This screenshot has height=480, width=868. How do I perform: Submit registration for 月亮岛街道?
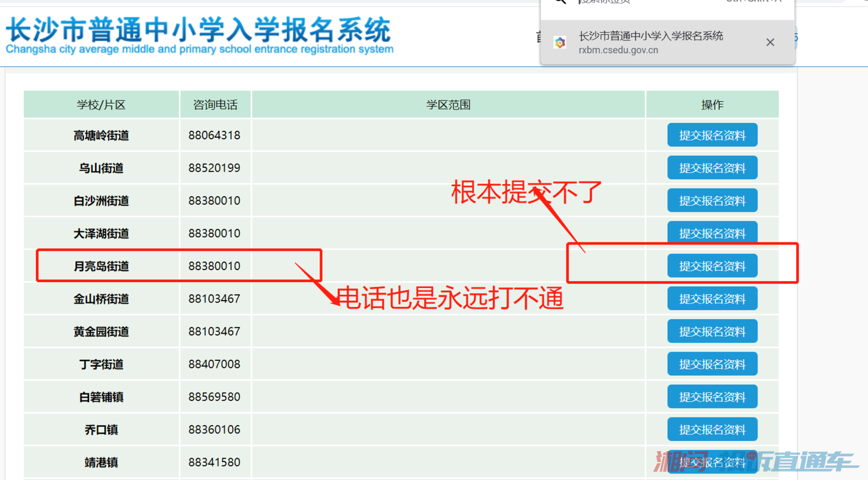coord(712,266)
